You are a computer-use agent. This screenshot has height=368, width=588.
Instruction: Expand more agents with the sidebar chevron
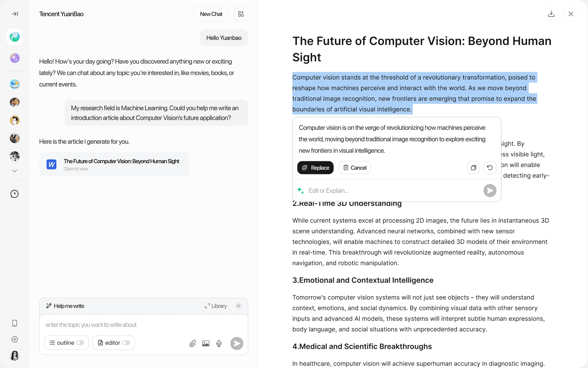[x=15, y=171]
